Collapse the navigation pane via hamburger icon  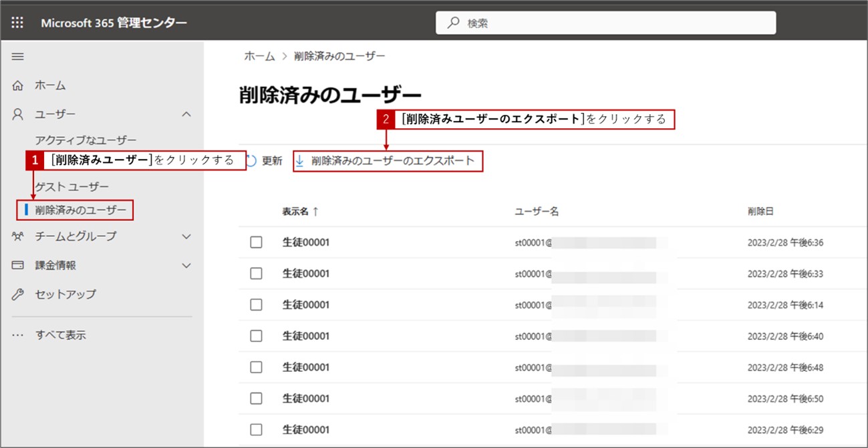[17, 56]
